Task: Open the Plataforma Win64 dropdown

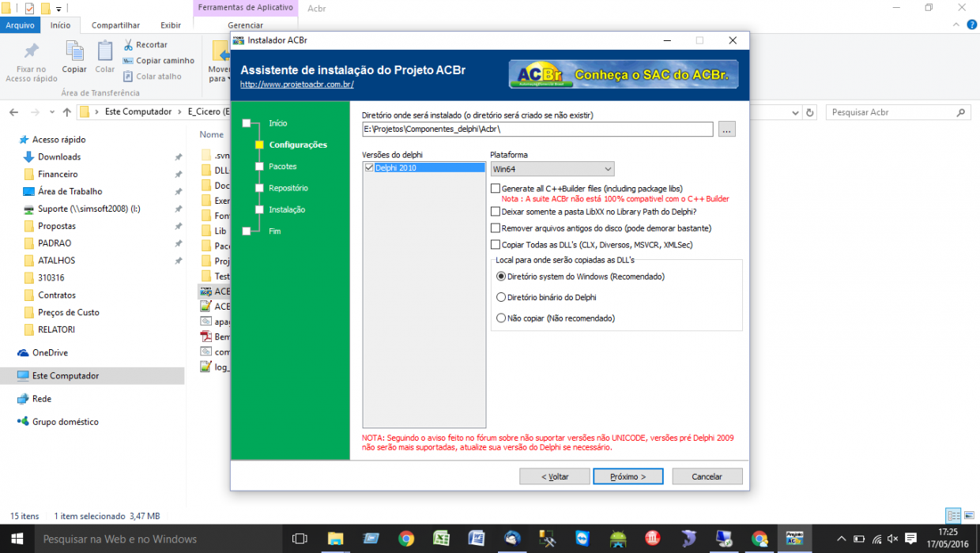Action: (x=552, y=169)
